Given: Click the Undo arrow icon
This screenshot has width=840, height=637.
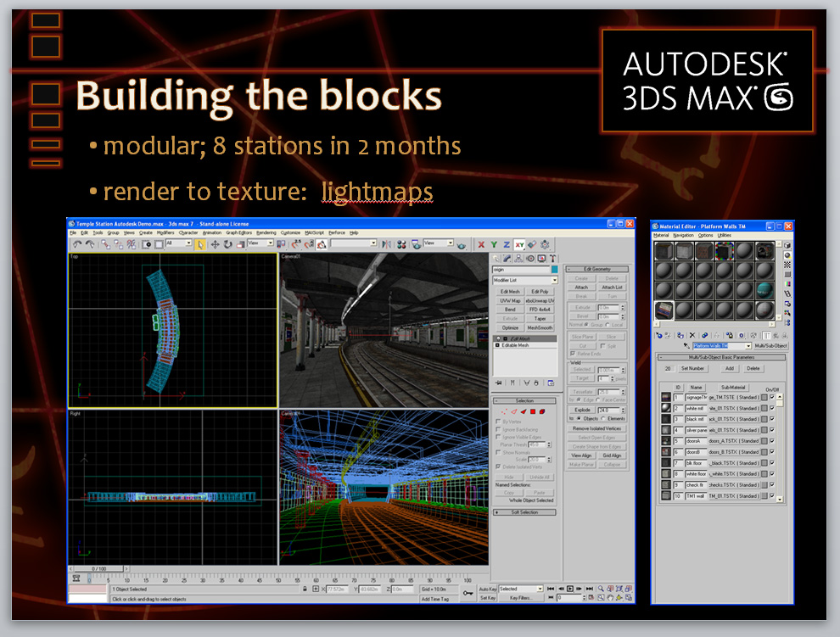Looking at the screenshot, I should (78, 244).
